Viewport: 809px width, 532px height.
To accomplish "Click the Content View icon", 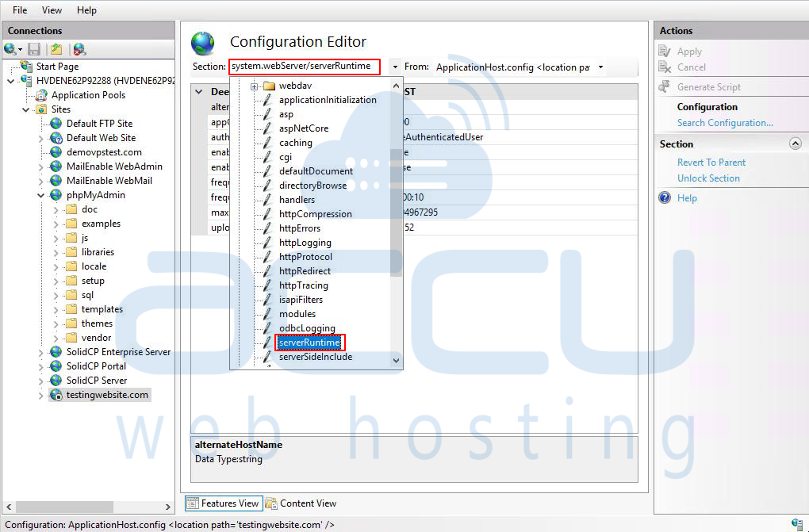I will point(271,503).
